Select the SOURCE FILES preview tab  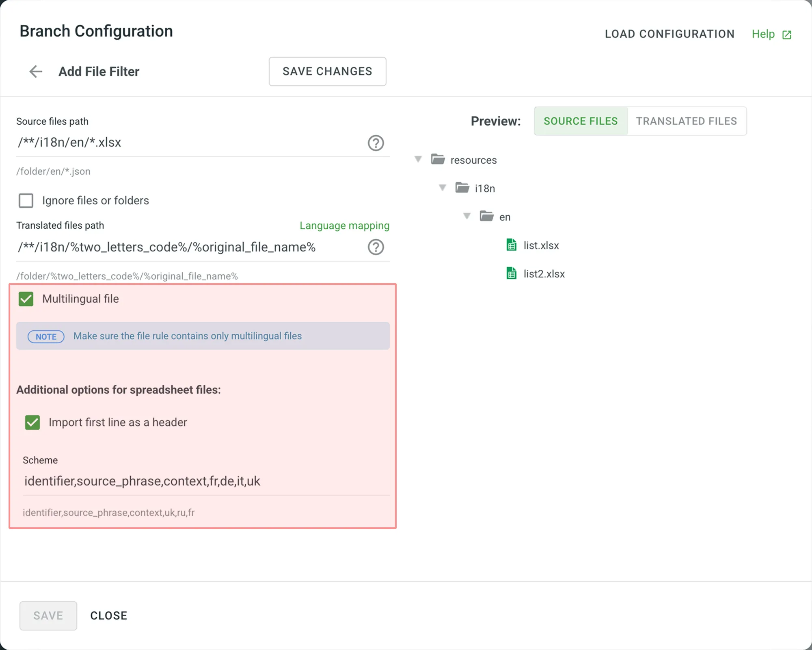coord(581,121)
